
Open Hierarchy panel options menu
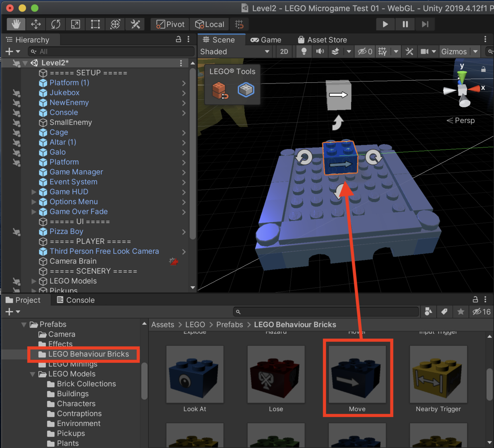[189, 39]
